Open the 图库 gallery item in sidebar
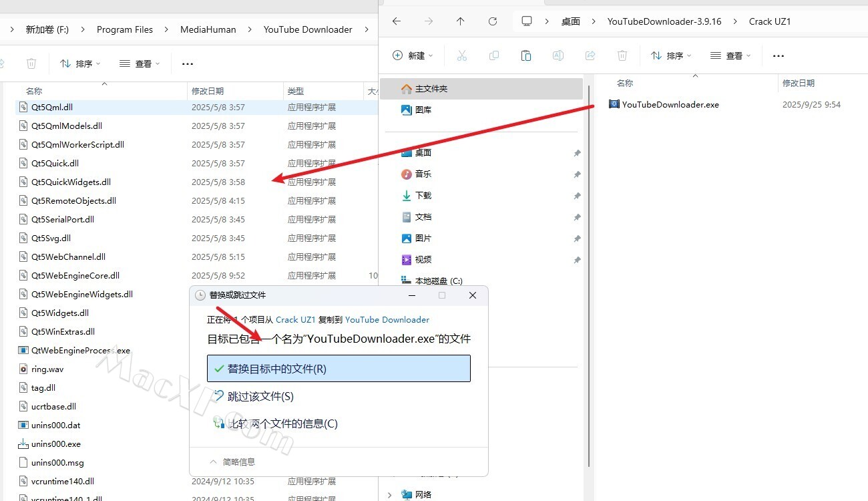Viewport: 868px width, 501px height. (x=423, y=110)
